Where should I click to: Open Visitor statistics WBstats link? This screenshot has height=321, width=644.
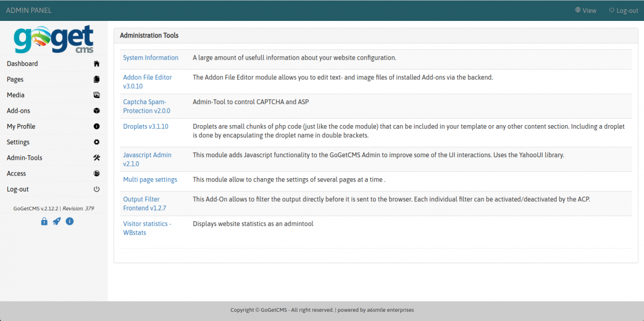[x=147, y=228]
